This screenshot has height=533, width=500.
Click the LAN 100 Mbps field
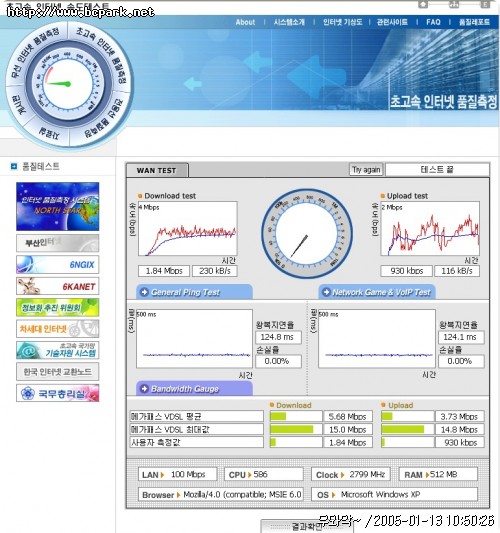click(x=177, y=474)
